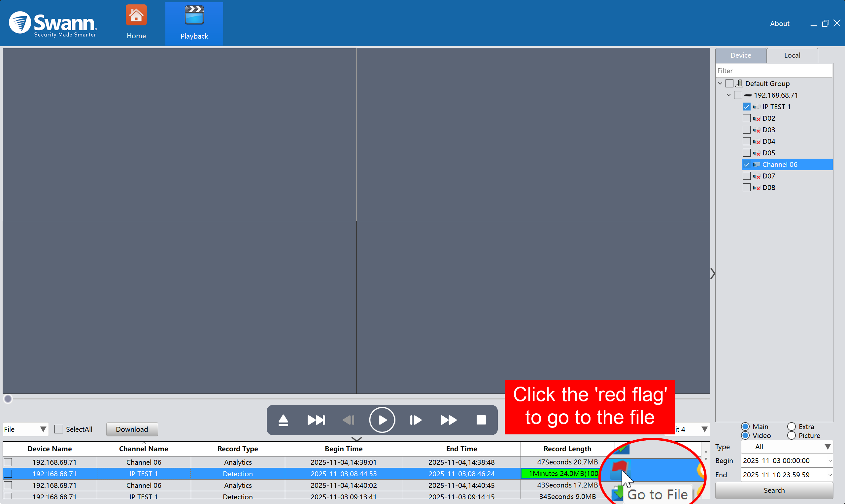Enable the SelectAll checkbox
The image size is (845, 504).
[x=59, y=429]
